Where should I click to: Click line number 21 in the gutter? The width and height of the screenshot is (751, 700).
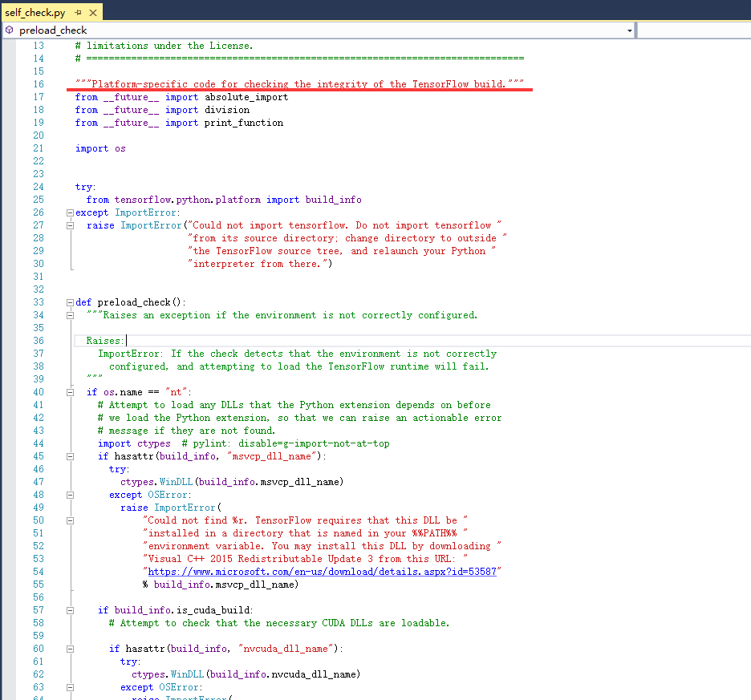(x=39, y=148)
